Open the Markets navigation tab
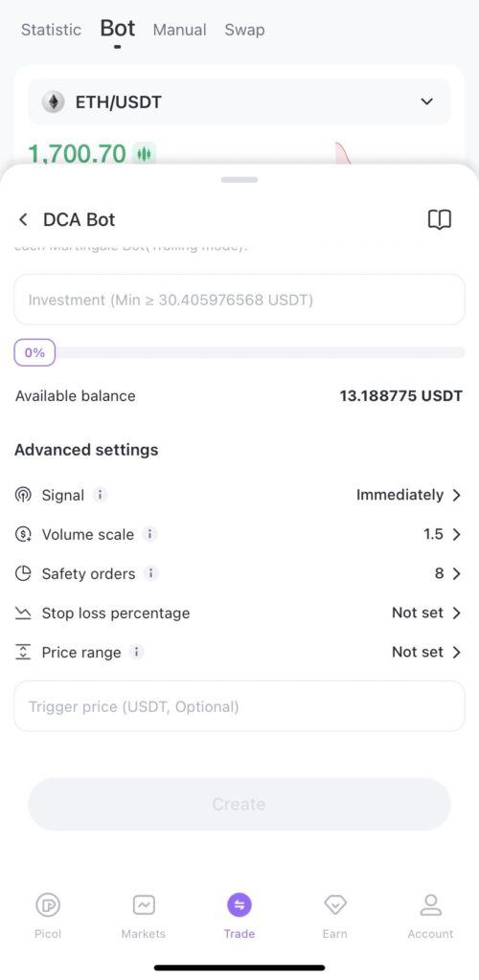This screenshot has height=980, width=479. (143, 916)
